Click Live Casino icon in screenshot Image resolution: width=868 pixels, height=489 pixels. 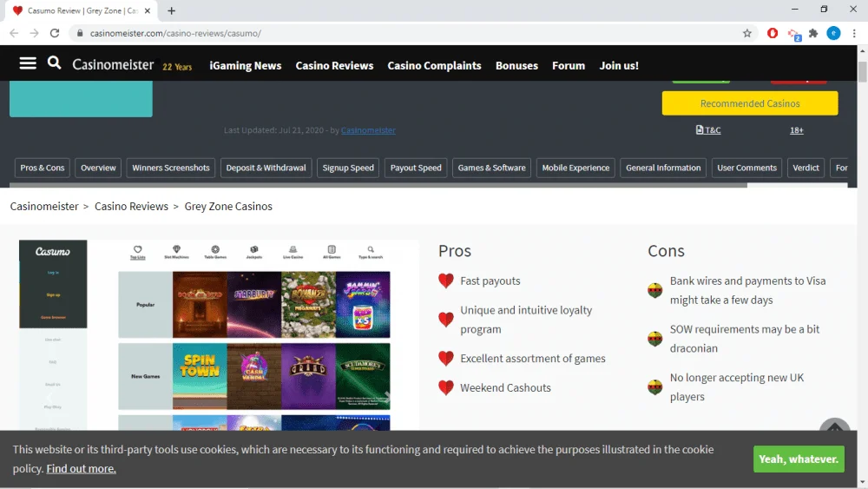(x=293, y=252)
